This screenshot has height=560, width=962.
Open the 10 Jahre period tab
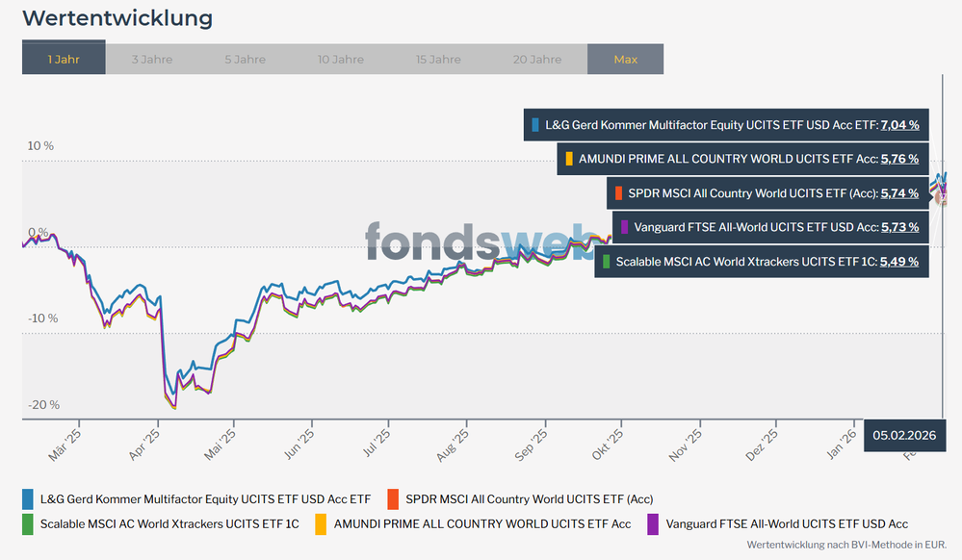tap(341, 60)
